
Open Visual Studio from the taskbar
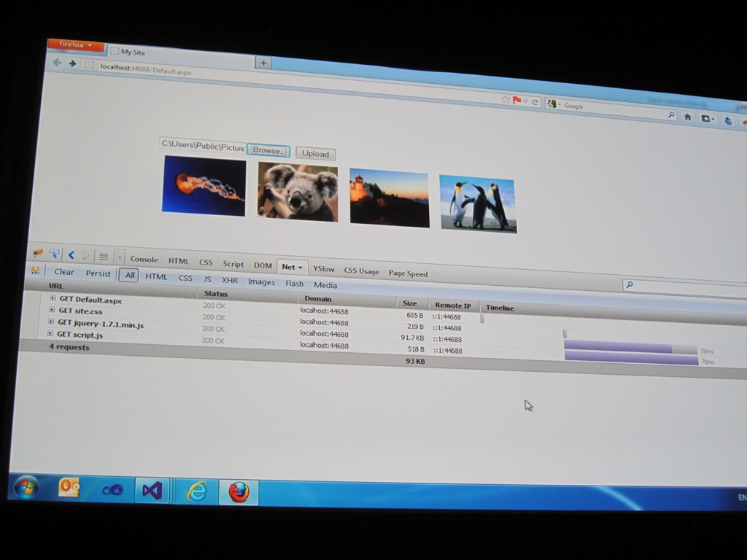[152, 490]
